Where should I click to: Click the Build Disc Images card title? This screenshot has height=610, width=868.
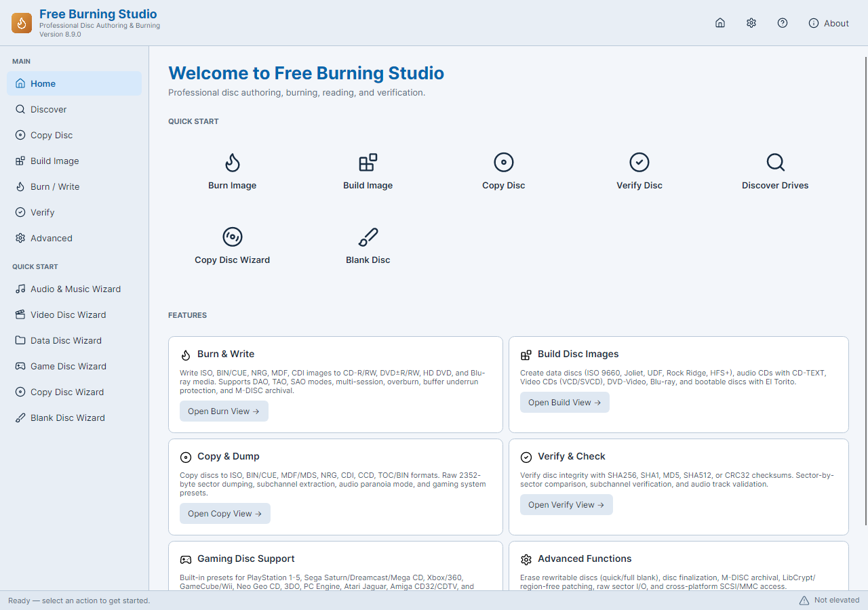(578, 354)
